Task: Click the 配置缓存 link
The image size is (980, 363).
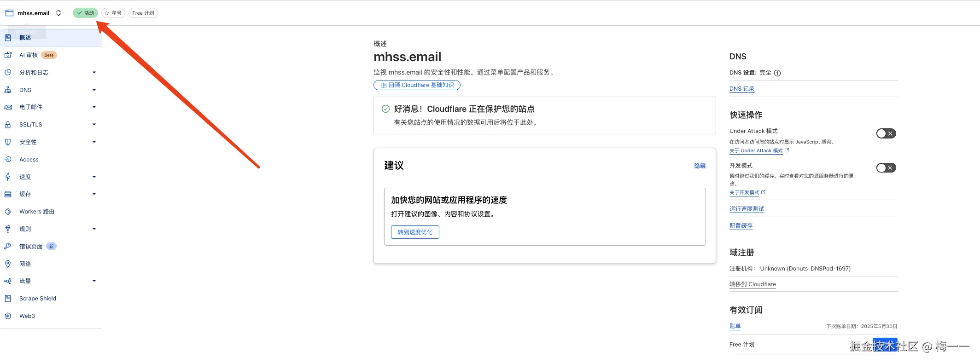Action: [x=741, y=226]
